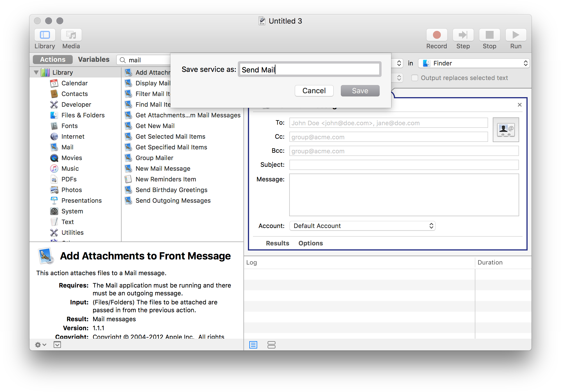Focus the Save service as name field
The image size is (561, 392).
309,69
